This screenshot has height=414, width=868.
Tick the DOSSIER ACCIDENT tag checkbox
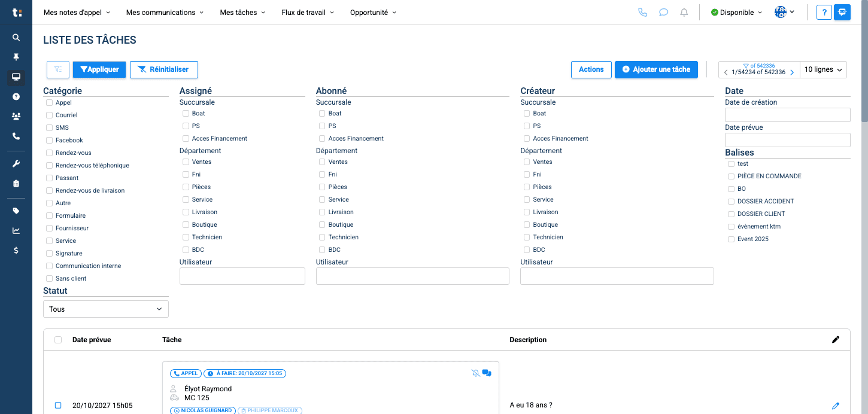click(x=731, y=202)
